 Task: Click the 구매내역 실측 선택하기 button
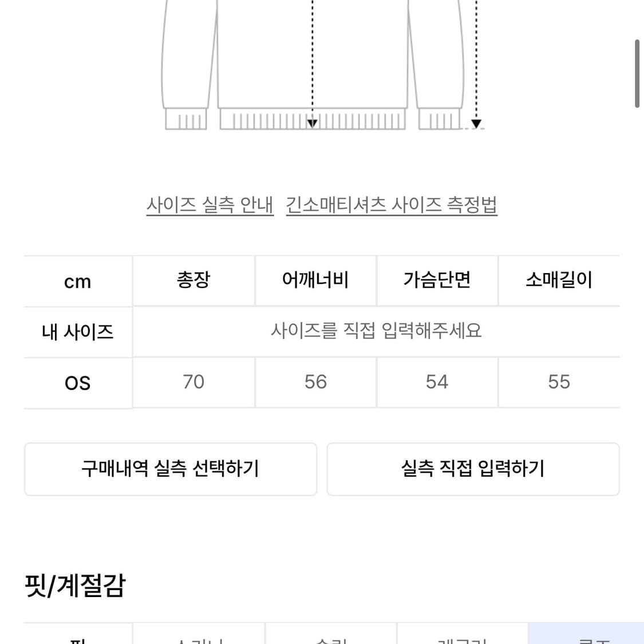[170, 469]
